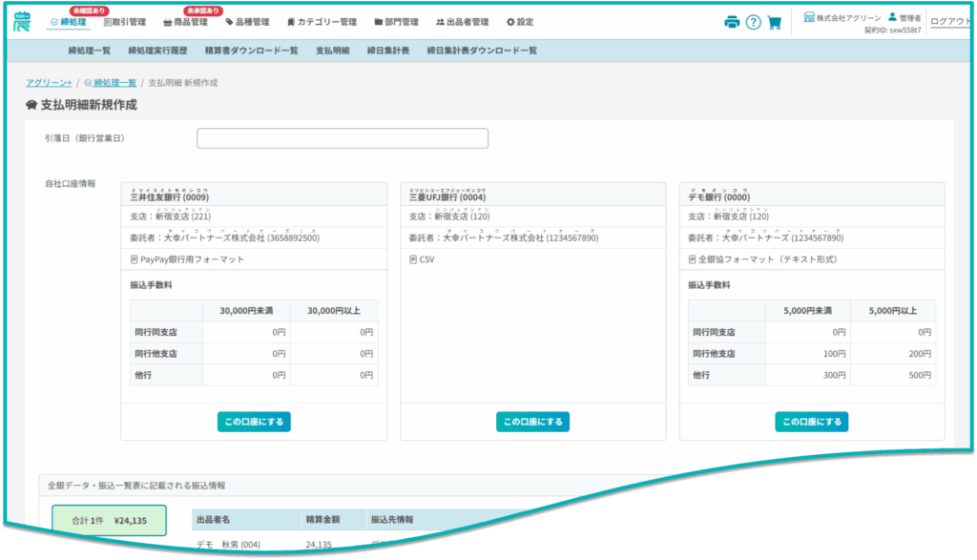Screen dimensions: 977x560
Task: Click the 管理者 user icon
Action: [x=892, y=17]
